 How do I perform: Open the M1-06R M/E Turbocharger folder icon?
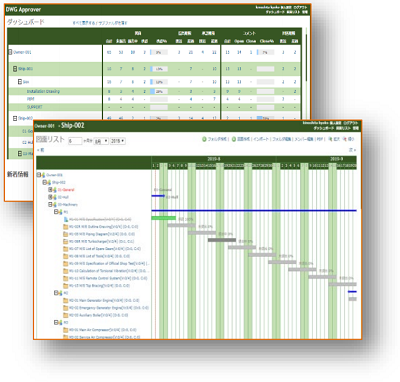tap(66, 241)
